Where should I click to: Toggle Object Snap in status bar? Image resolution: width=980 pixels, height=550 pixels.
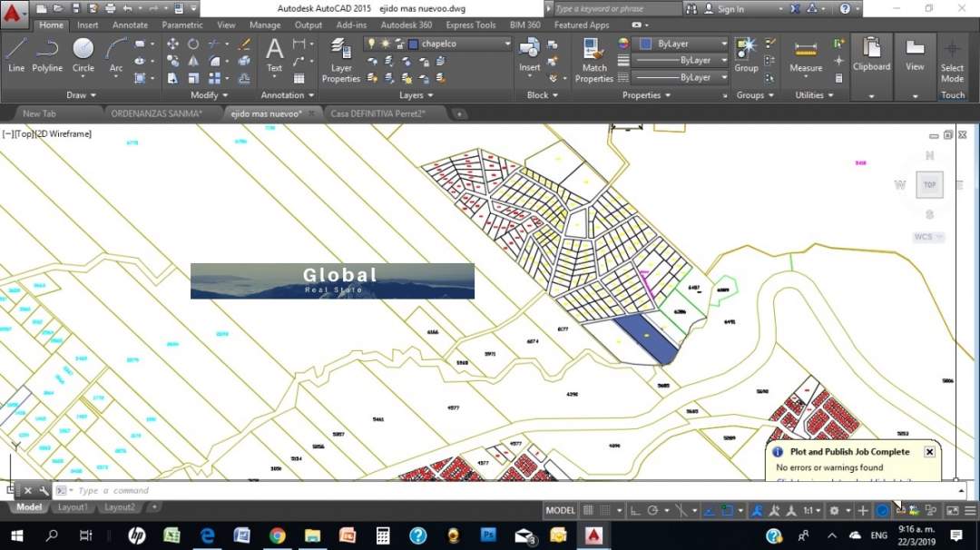tap(727, 511)
